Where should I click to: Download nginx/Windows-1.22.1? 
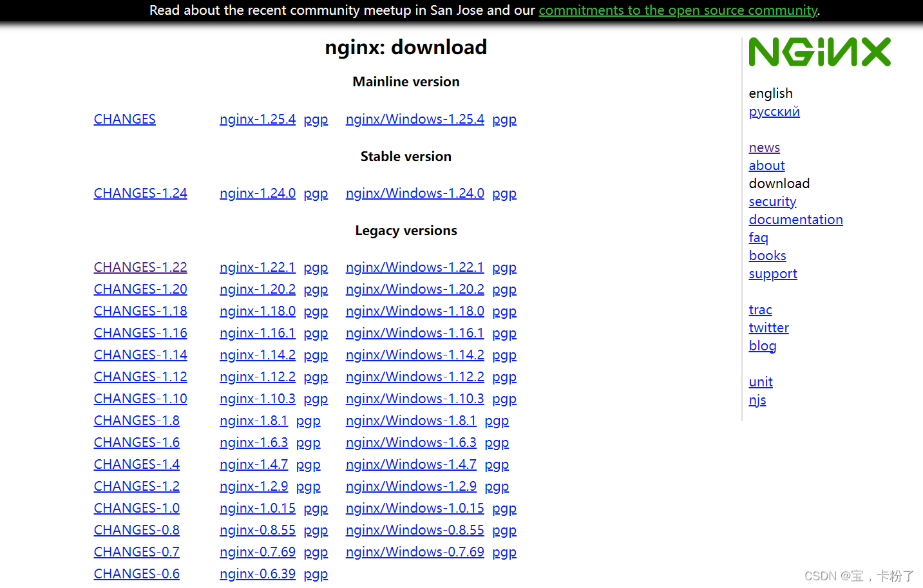pos(415,267)
